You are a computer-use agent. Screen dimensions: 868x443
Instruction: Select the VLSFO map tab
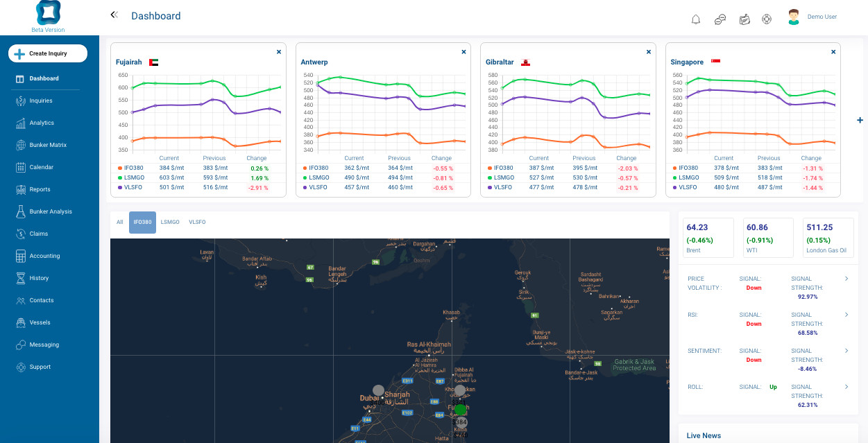(x=197, y=222)
